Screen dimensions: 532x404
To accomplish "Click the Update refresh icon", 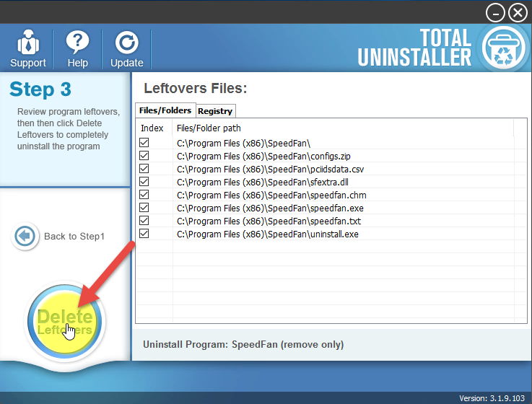I will tap(126, 43).
